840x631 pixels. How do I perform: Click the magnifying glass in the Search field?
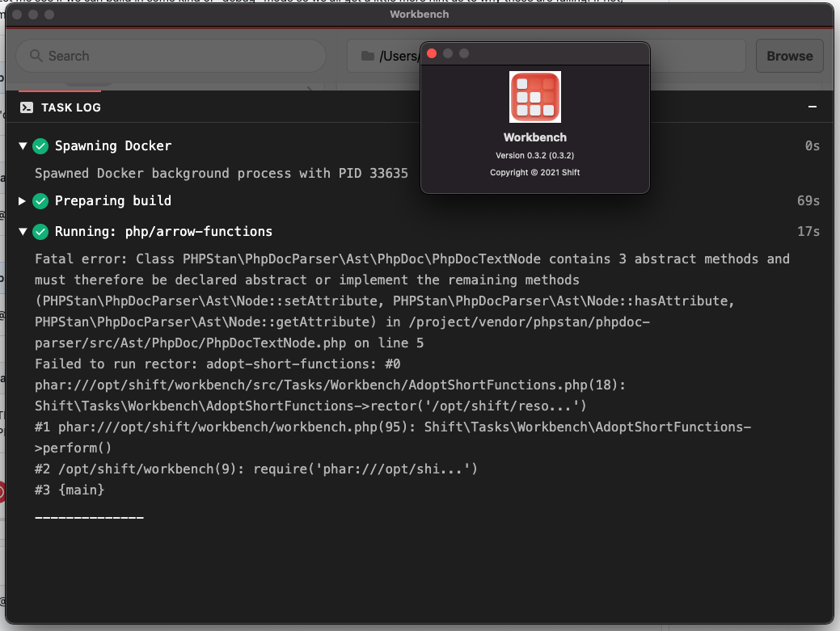click(x=36, y=56)
